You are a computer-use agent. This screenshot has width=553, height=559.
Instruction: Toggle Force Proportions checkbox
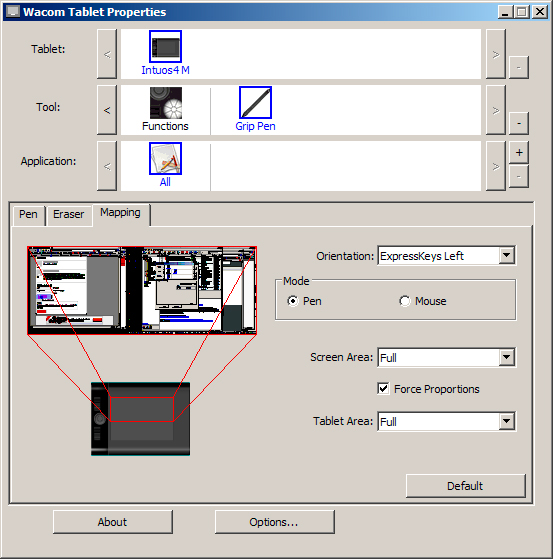tap(383, 389)
